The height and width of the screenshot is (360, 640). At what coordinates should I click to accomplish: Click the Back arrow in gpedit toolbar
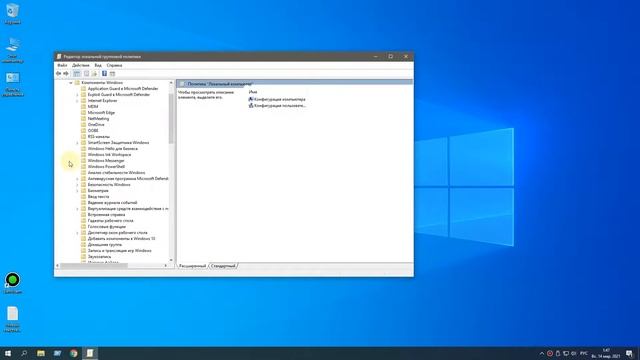tap(58, 73)
